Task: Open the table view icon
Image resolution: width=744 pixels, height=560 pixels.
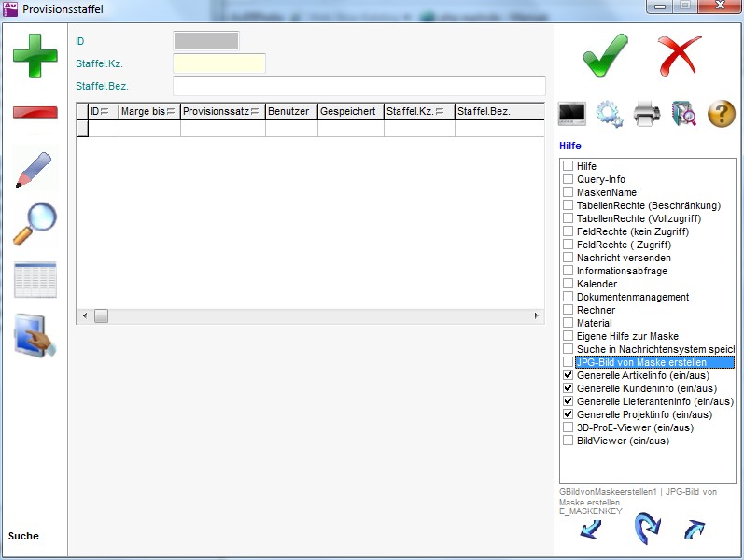Action: pos(35,280)
